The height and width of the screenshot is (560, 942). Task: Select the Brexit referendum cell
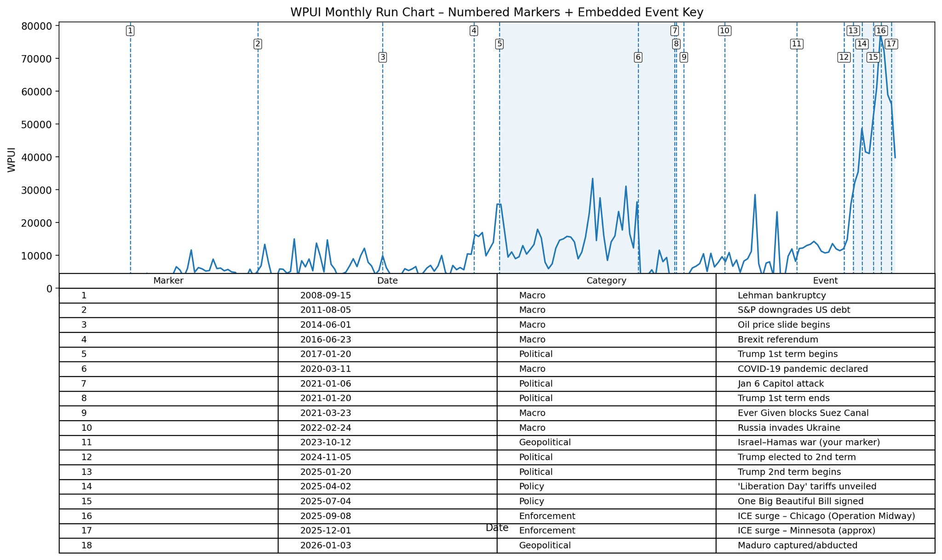coord(778,340)
